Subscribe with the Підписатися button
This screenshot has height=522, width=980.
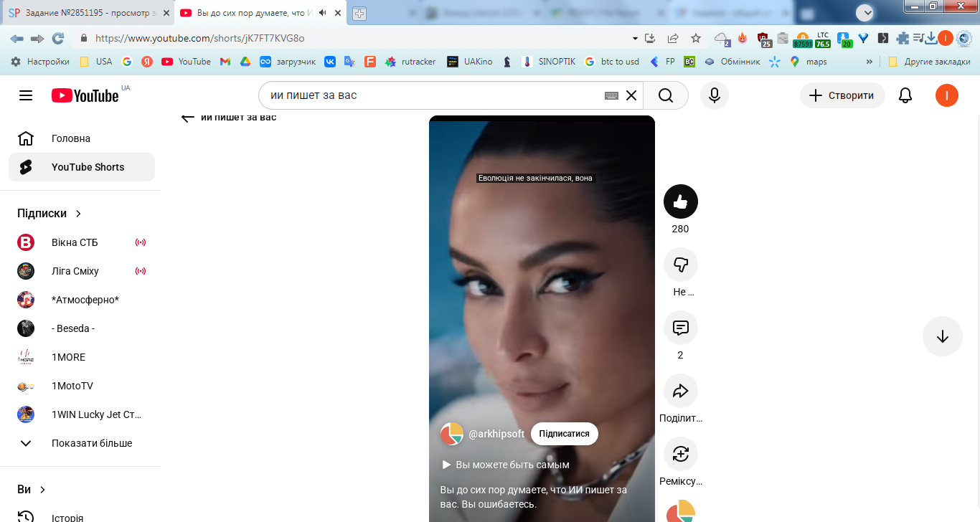point(565,434)
